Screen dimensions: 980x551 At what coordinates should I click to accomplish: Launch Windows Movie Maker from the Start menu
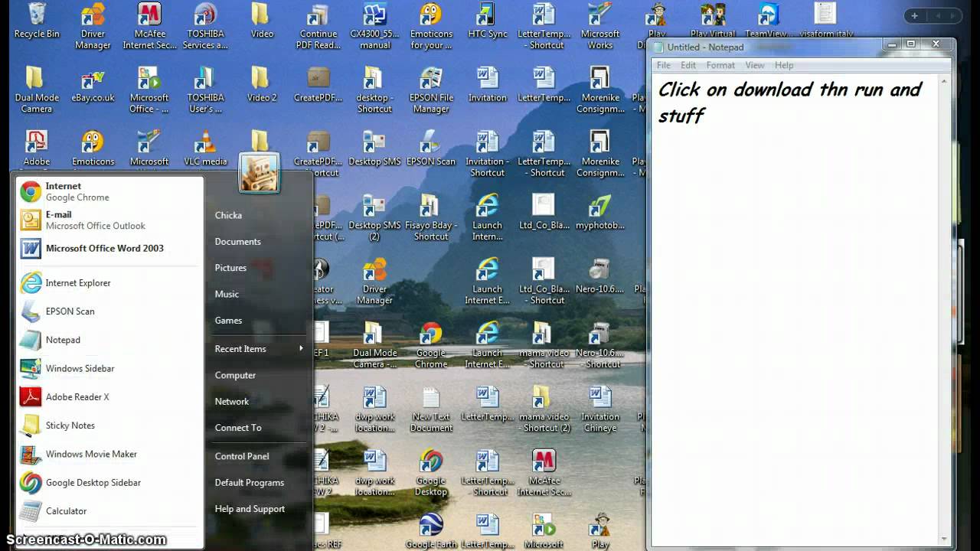click(109, 454)
